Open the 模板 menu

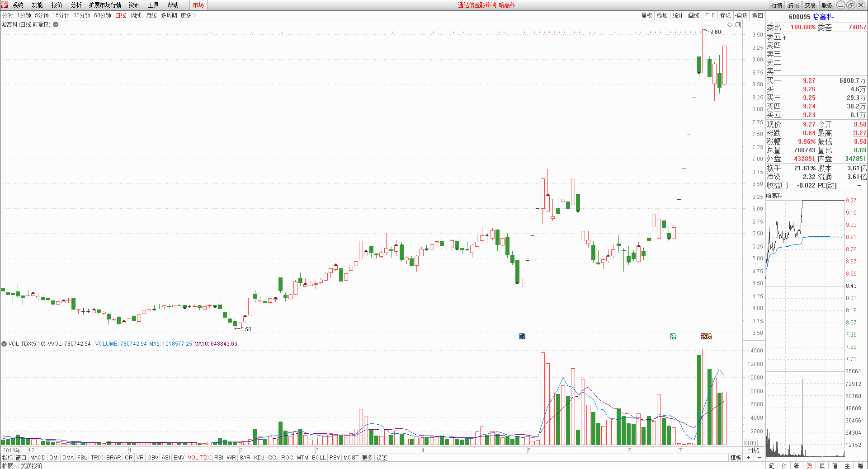click(736, 458)
